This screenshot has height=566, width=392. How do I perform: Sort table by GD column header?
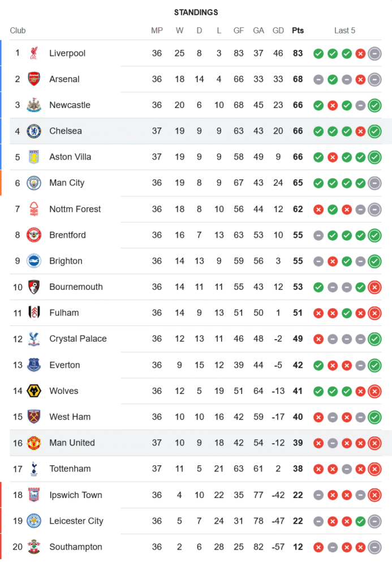[278, 31]
